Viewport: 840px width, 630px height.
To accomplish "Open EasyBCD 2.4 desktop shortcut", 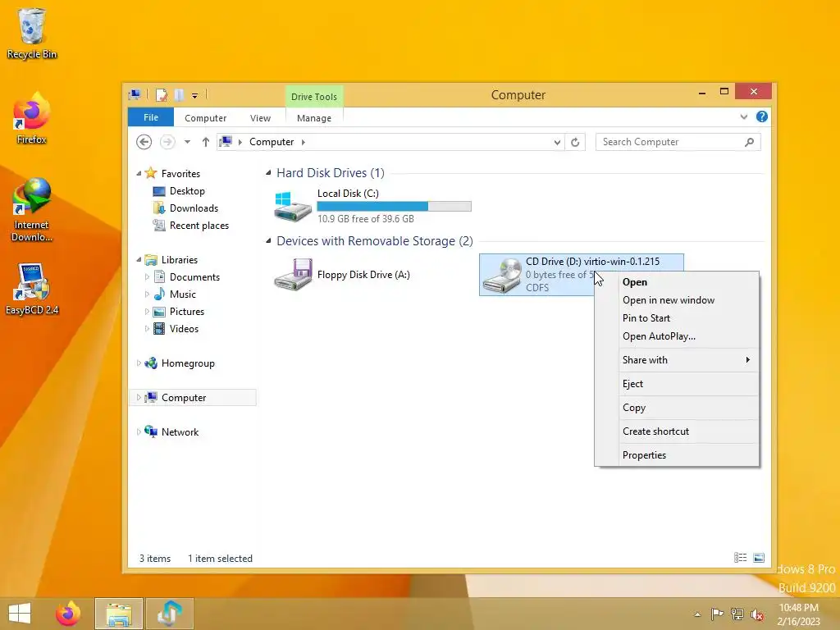I will pyautogui.click(x=32, y=290).
